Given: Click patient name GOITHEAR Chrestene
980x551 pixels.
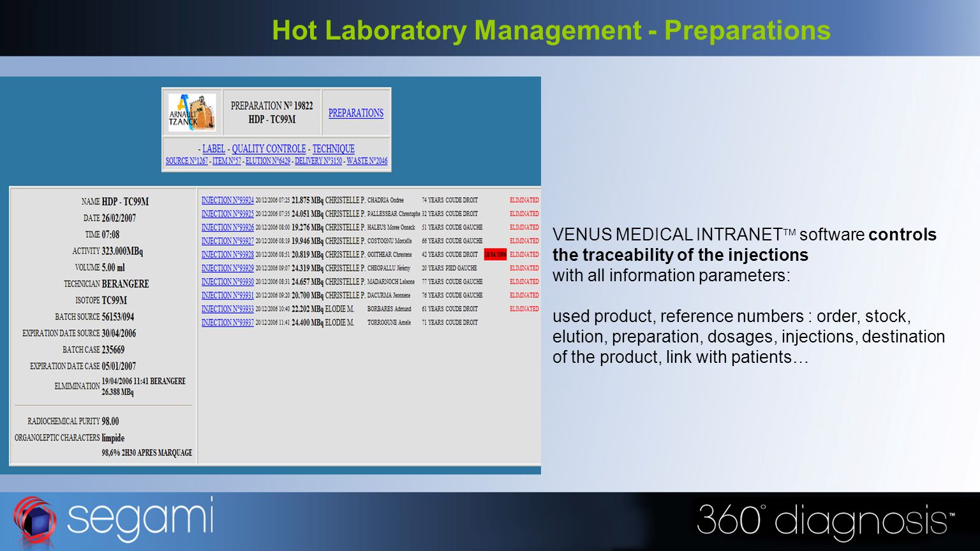Looking at the screenshot, I should 390,254.
